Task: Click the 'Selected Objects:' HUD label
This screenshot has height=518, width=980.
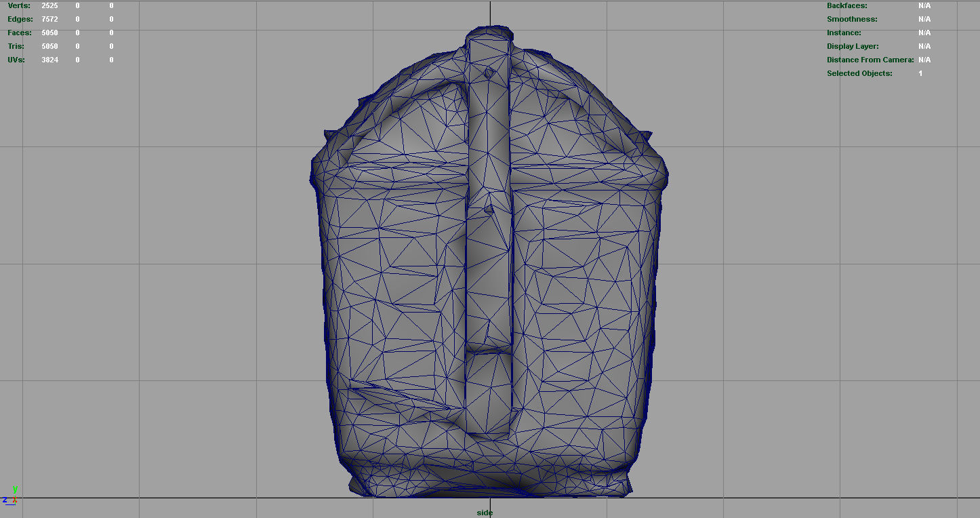Action: [859, 73]
